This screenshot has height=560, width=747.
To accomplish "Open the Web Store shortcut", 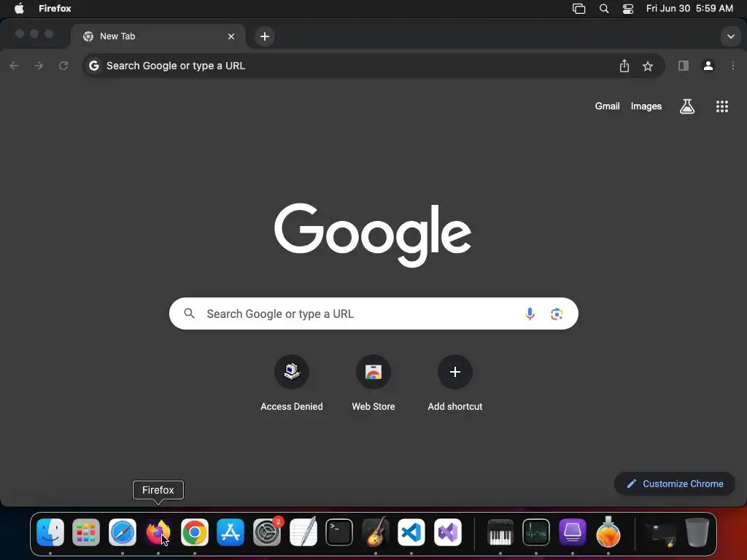I will click(x=373, y=384).
